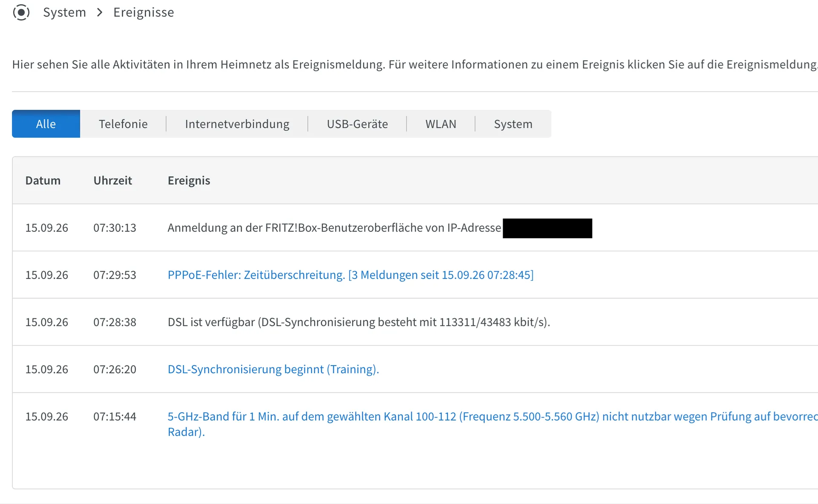Screen dimensions: 818x504
Task: Open the 5-GHz-Band radar check event link
Action: click(x=493, y=424)
